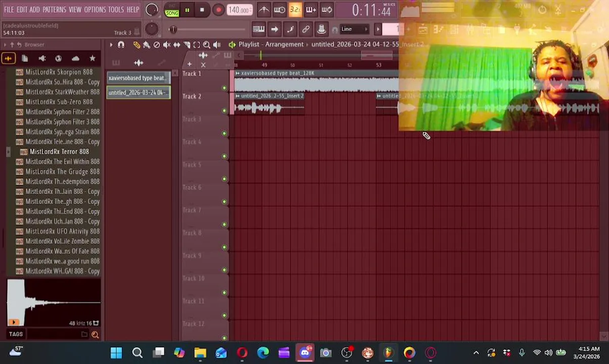Select the playlist Zoom magnifier tool
The width and height of the screenshot is (609, 364).
click(x=206, y=45)
